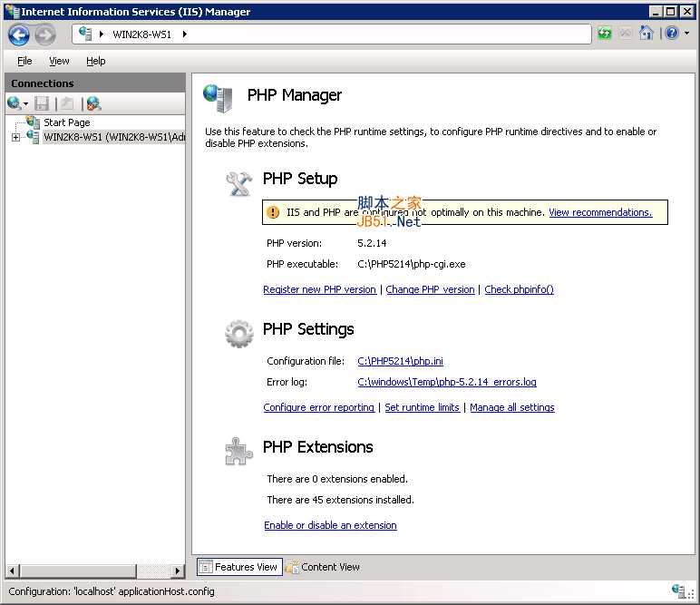Open the Help icon's dropdown arrow
Screen dimensions: 700x605
[686, 33]
